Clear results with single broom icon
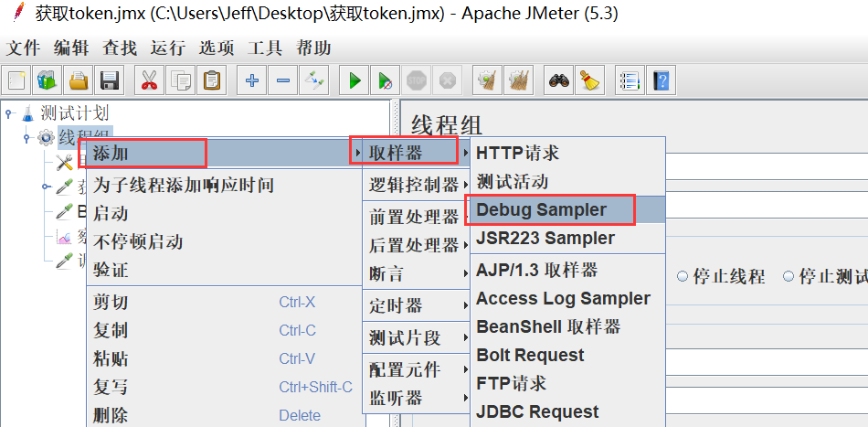Image resolution: width=868 pixels, height=427 pixels. tap(487, 80)
